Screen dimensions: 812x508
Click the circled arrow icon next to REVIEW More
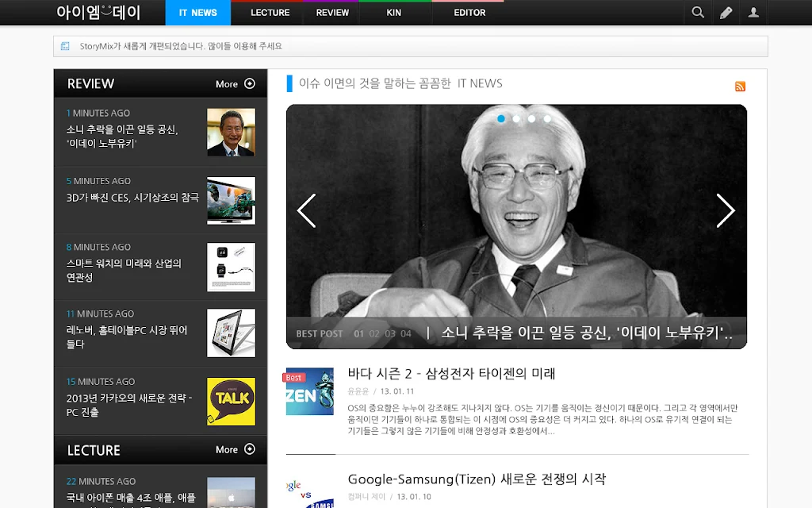[250, 83]
